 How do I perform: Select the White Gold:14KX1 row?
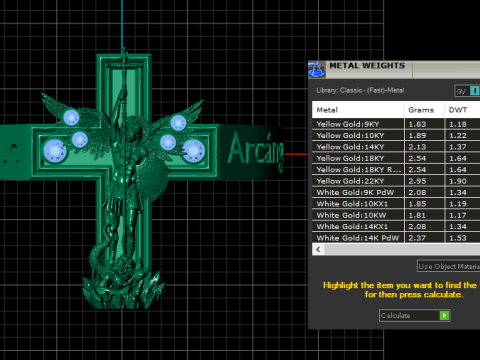pos(396,226)
